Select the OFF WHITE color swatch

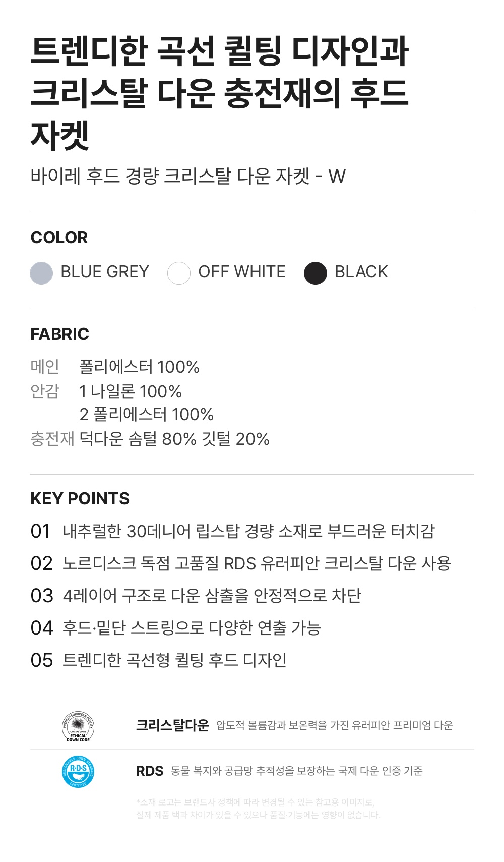[x=179, y=273]
